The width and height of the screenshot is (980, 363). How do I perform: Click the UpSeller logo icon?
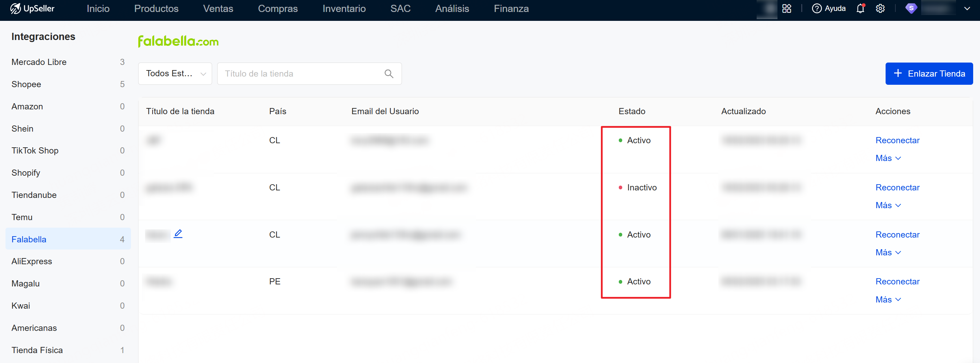15,8
